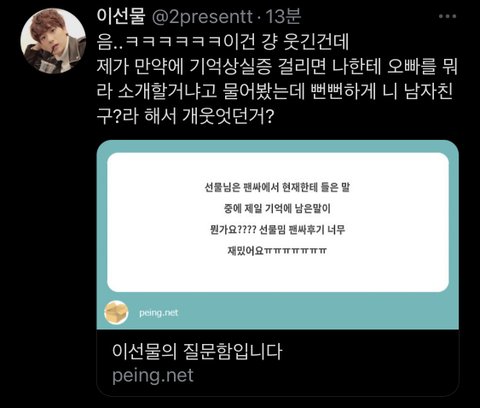Click question line 선물님은 팬싸에서 현재한테
The height and width of the screenshot is (408, 480).
pos(277,187)
